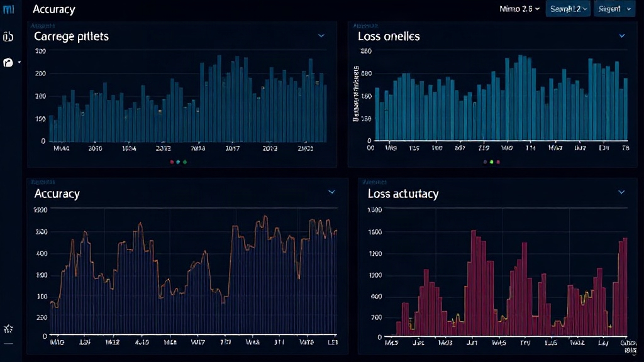Click the 'Carrege pitlets' panel title

coord(72,36)
